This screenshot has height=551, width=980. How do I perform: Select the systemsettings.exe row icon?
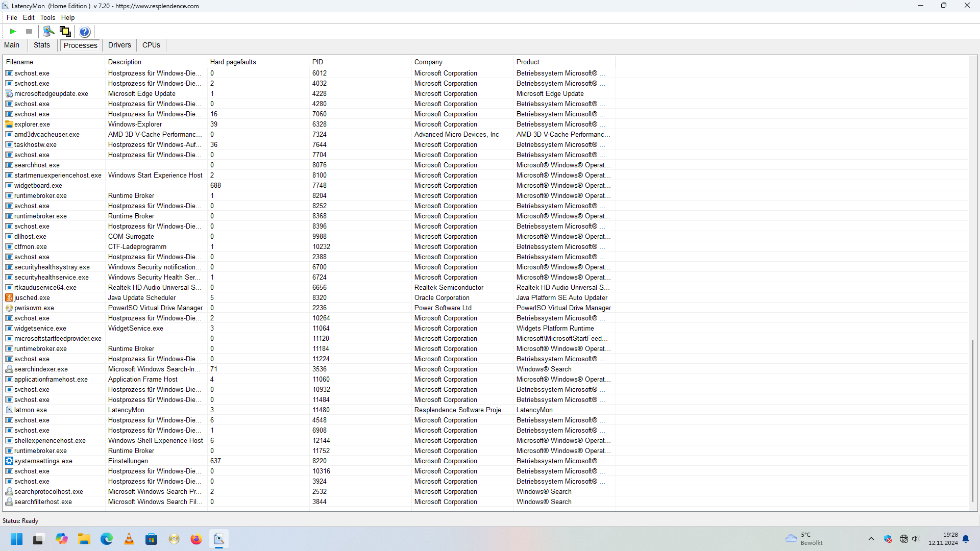pos(9,461)
